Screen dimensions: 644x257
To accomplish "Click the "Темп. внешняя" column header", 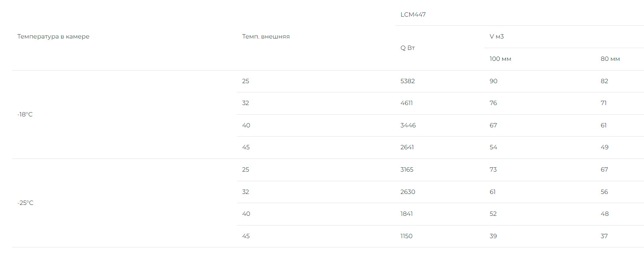I will [x=266, y=36].
